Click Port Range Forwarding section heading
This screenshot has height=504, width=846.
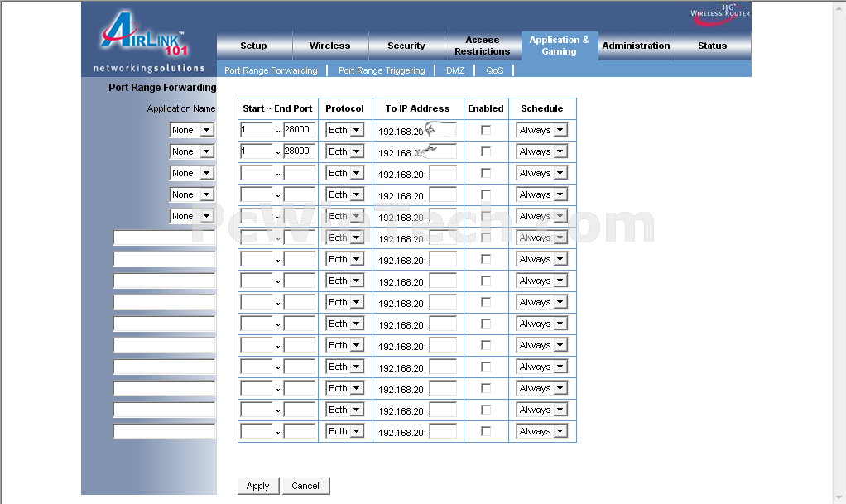(162, 88)
